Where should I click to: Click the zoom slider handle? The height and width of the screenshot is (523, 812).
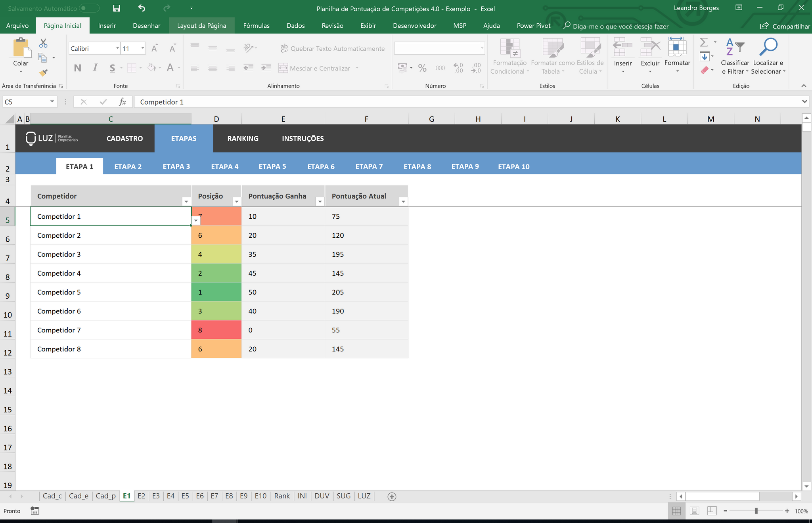[756, 511]
